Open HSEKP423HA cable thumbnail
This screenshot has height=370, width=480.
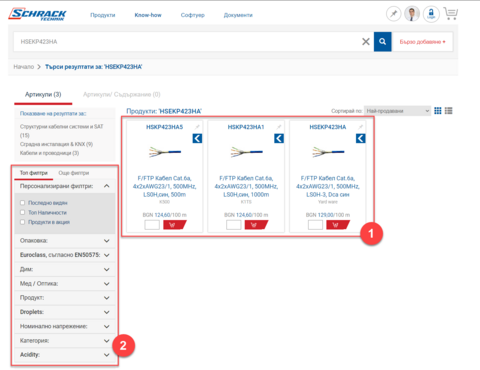pyautogui.click(x=328, y=152)
